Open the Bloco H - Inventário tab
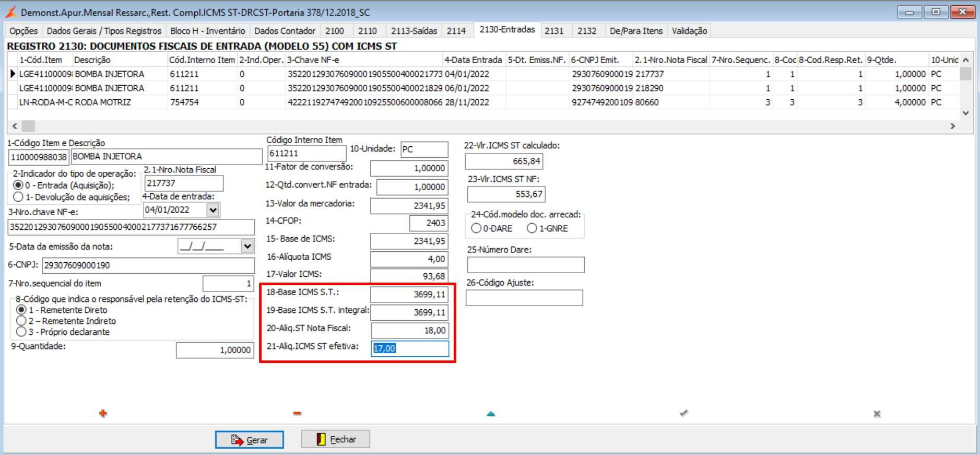This screenshot has width=980, height=455. (208, 31)
